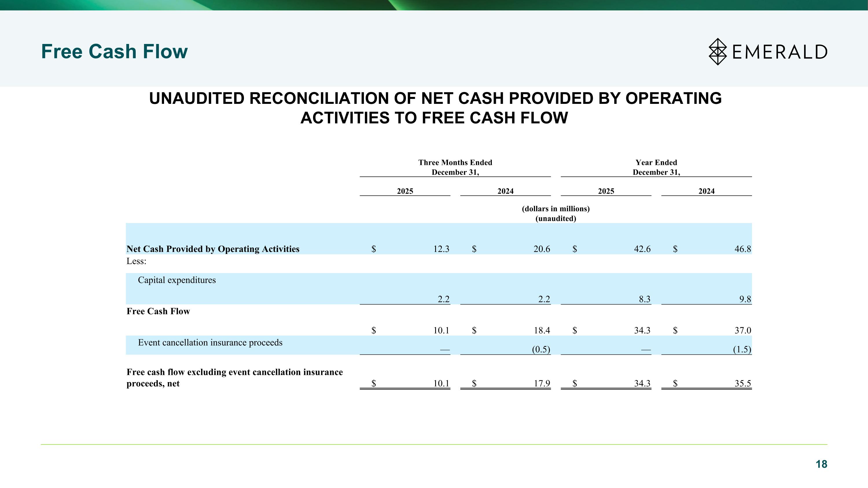This screenshot has height=488, width=868.
Task: Click the page number 18
Action: click(x=821, y=464)
